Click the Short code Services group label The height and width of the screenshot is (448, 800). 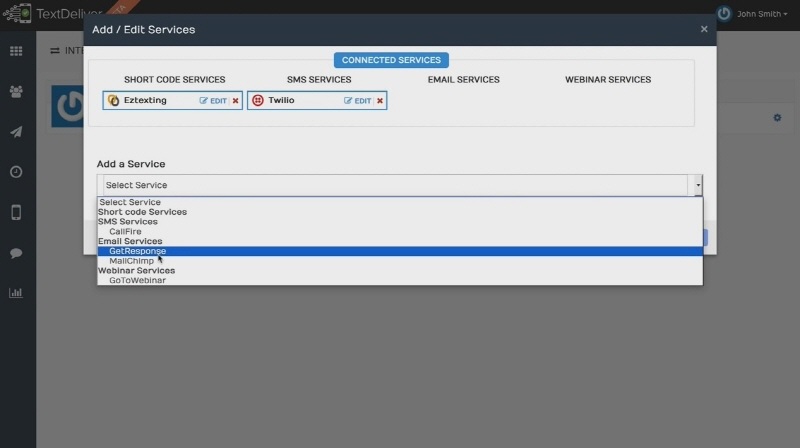click(142, 212)
